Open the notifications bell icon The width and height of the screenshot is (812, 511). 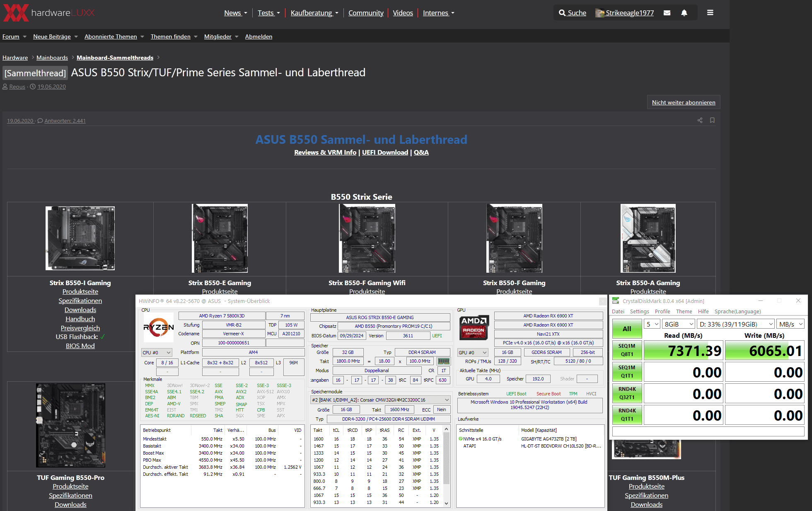pos(684,13)
